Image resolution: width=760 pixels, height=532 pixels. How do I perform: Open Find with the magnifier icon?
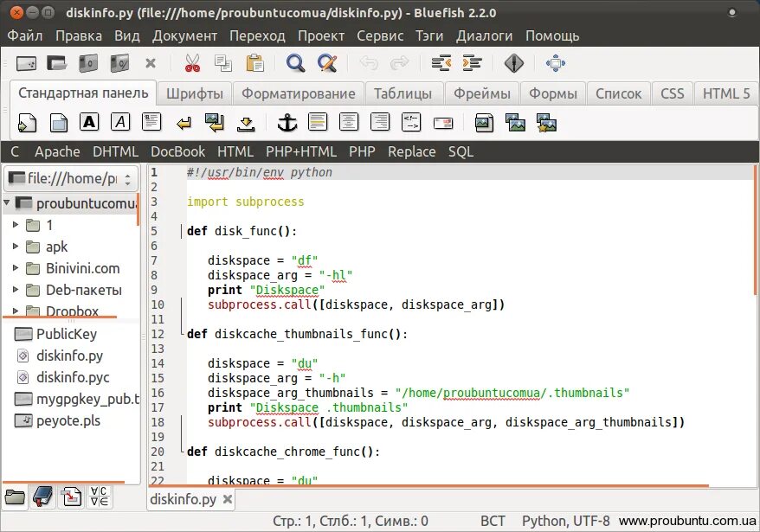[296, 63]
